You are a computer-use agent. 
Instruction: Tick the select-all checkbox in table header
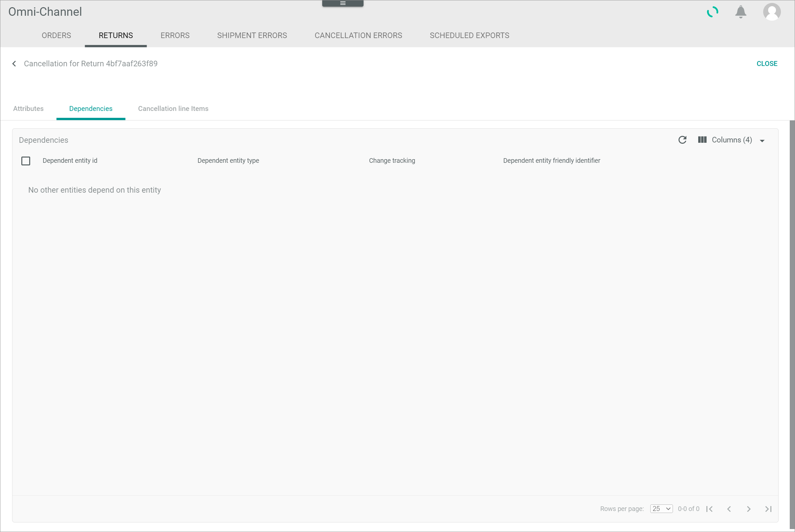[x=26, y=161]
